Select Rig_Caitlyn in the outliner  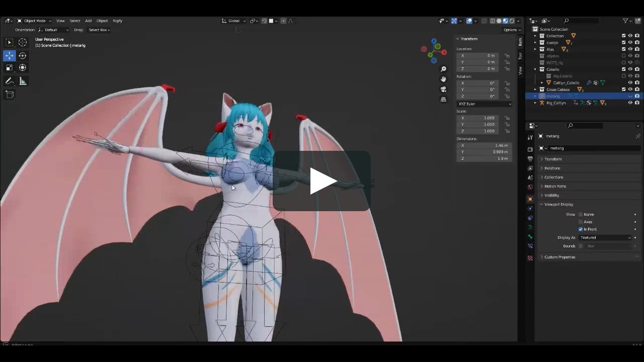click(556, 103)
